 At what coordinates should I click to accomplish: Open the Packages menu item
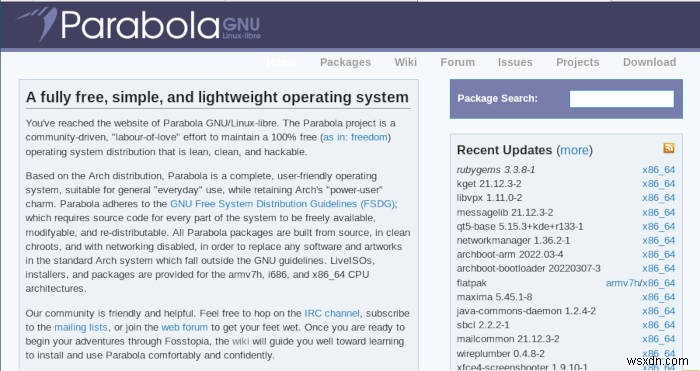click(346, 62)
